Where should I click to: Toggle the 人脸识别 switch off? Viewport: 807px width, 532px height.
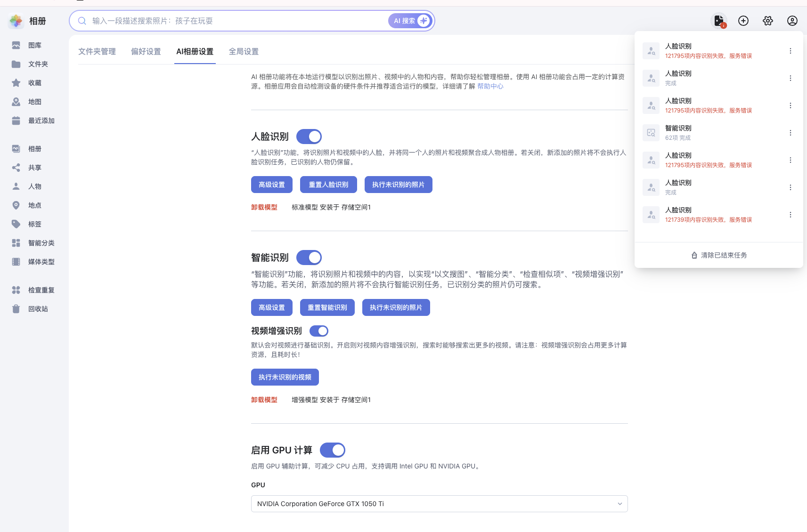(x=309, y=137)
